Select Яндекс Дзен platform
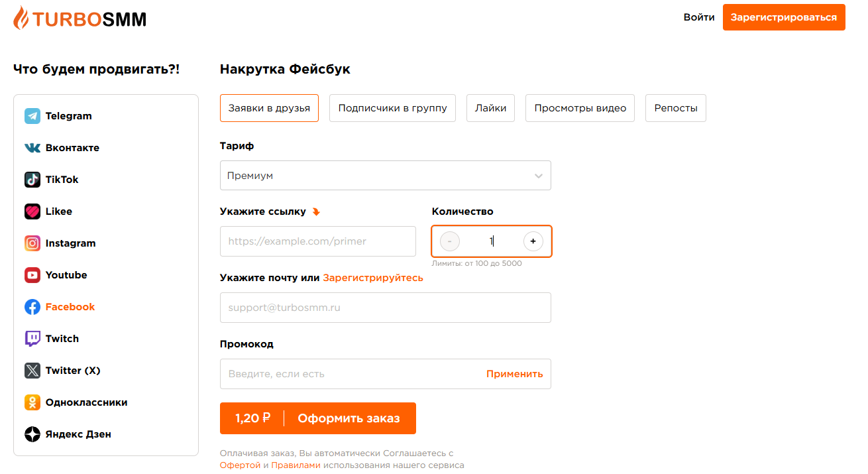868x474 pixels. [x=78, y=434]
